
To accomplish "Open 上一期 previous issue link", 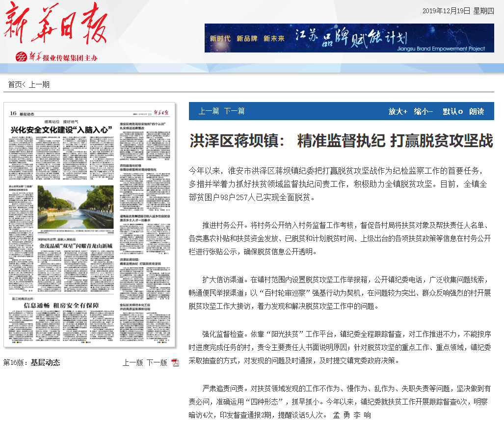I will tap(39, 84).
